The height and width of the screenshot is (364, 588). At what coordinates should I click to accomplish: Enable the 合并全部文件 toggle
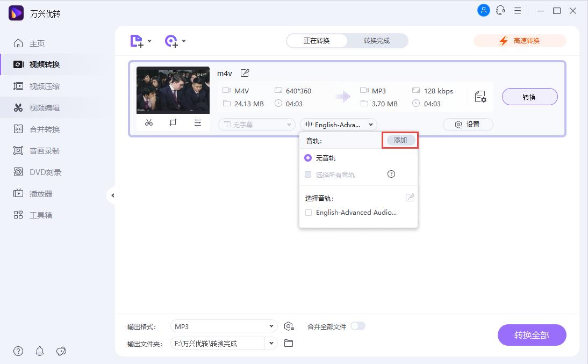(x=358, y=326)
